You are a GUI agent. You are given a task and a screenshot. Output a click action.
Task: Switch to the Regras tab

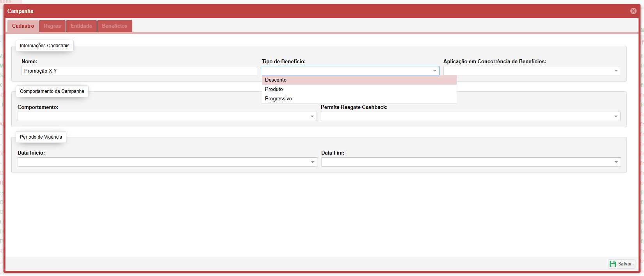(x=52, y=26)
